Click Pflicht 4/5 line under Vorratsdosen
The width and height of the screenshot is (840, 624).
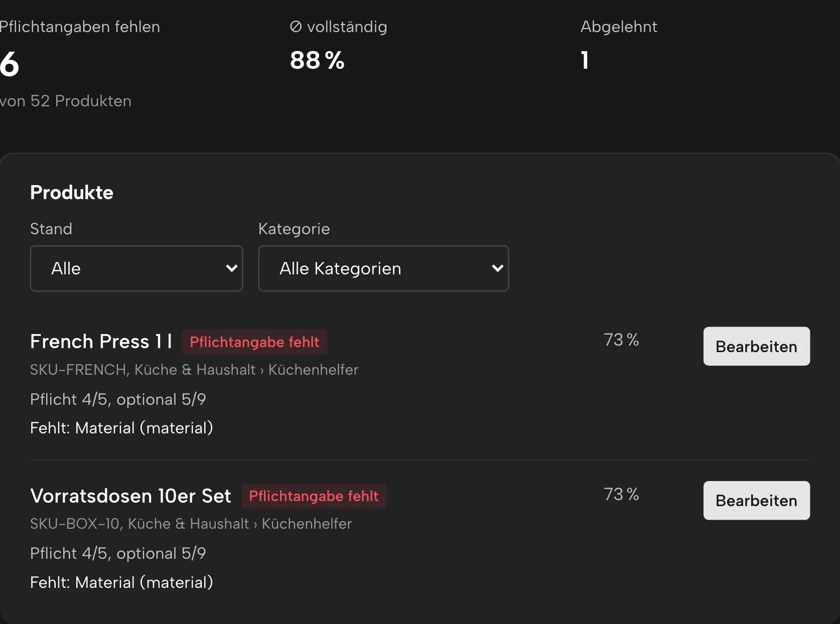pos(118,553)
